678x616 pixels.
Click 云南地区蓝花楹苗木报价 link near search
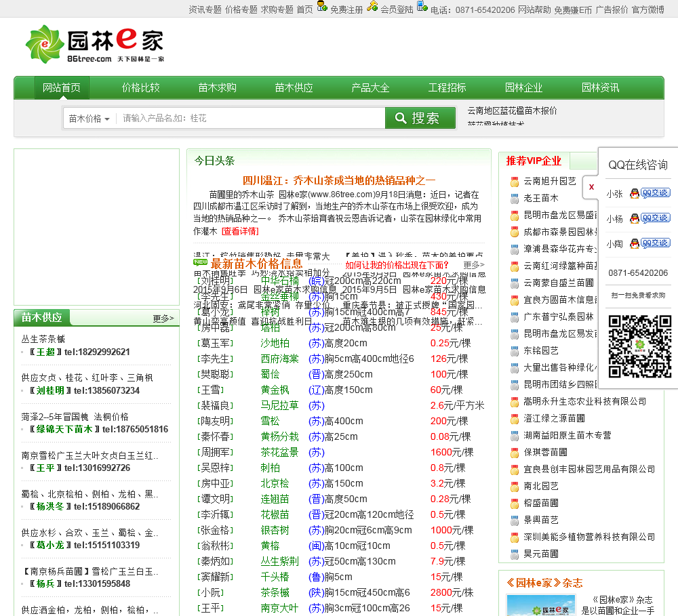pos(512,110)
